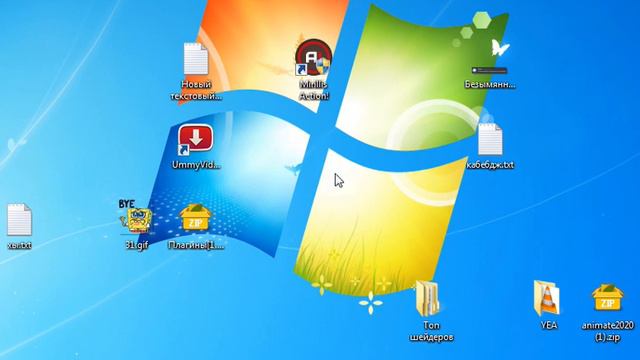Click the 'Mirillis Action!' label text

coord(313,90)
